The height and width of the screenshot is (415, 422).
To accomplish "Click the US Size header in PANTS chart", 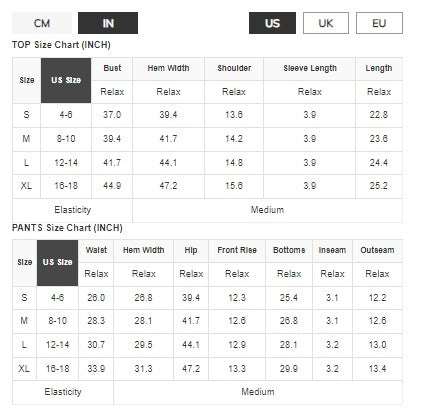I will click(57, 262).
